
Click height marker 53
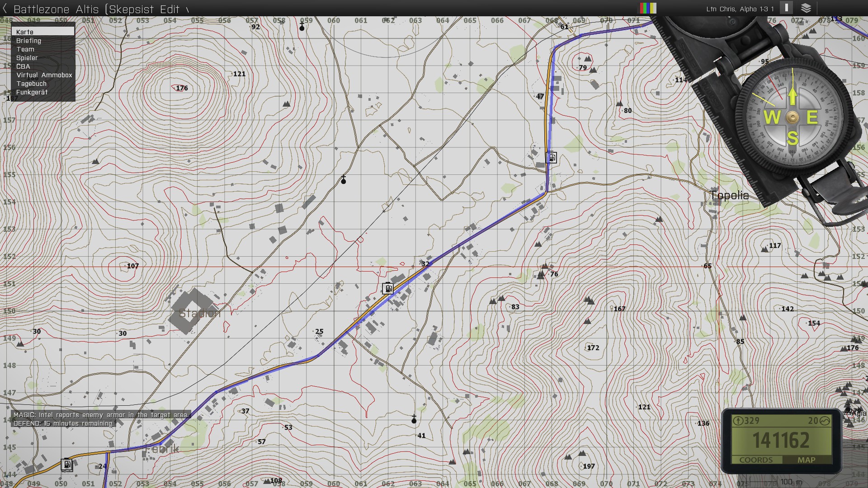click(x=288, y=427)
